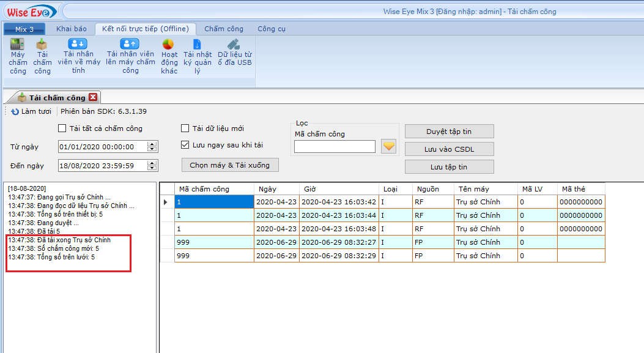The height and width of the screenshot is (353, 644).
Task: Select Tải nhân viên lên máy chấm công icon
Action: (130, 44)
